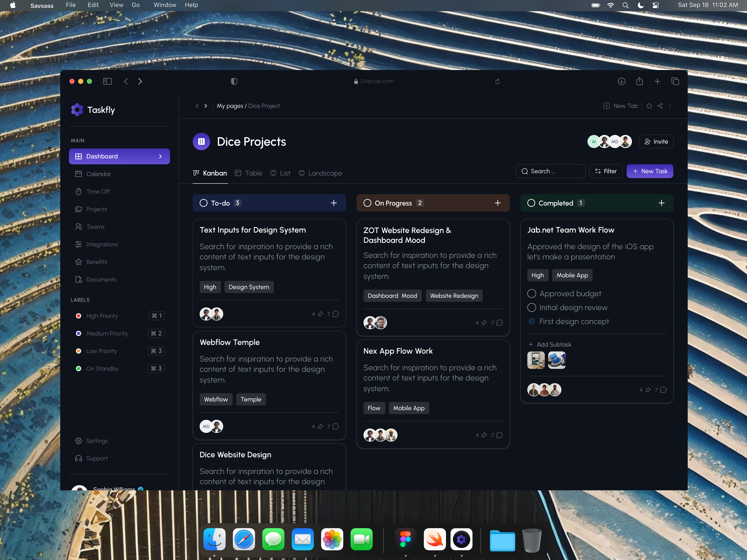Open Figma from the dock
Viewport: 747px width, 560px height.
click(405, 539)
